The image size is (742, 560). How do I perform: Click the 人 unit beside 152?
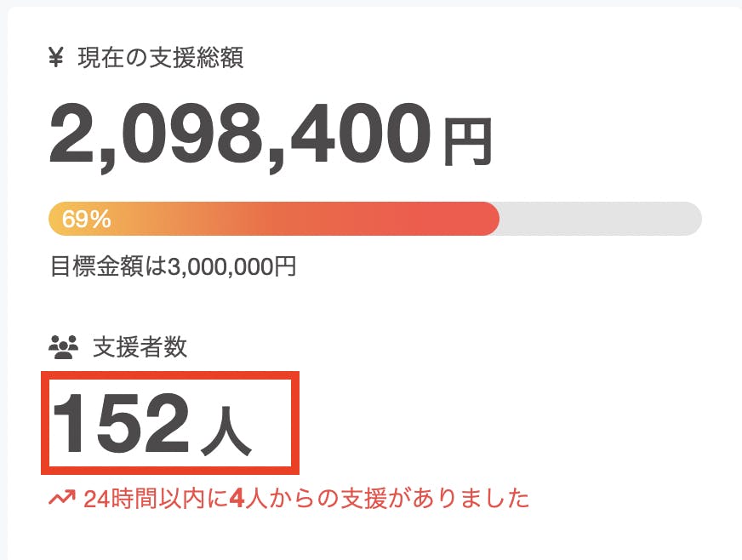pos(226,433)
